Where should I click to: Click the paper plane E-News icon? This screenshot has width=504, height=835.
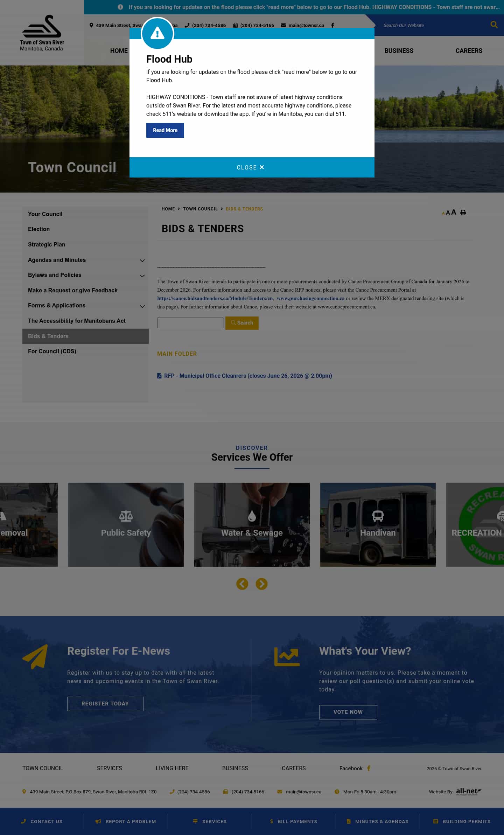click(x=35, y=657)
